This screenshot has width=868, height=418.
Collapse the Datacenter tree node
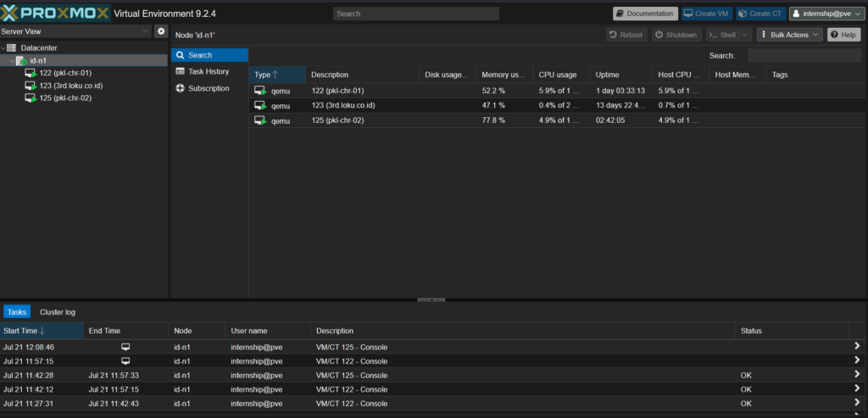[x=3, y=48]
